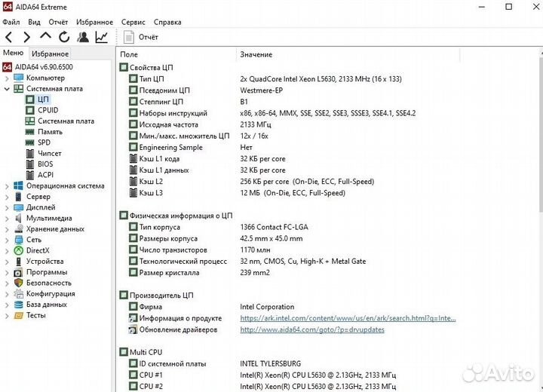The height and width of the screenshot is (392, 543).
Task: Select the CPUID icon in the tree
Action: 30,110
